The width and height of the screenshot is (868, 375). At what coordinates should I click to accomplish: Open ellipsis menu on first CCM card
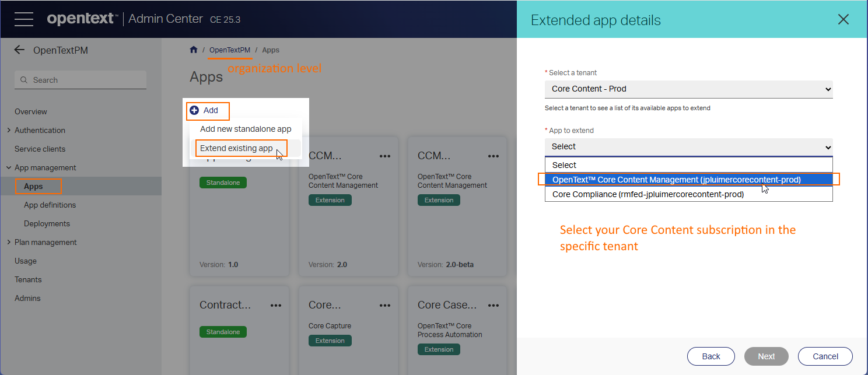point(385,156)
